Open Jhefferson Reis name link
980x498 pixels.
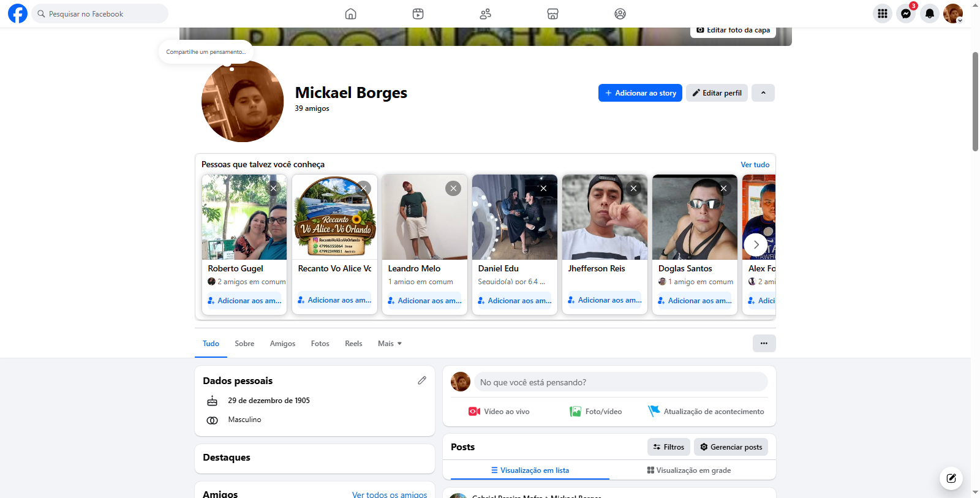pyautogui.click(x=597, y=268)
